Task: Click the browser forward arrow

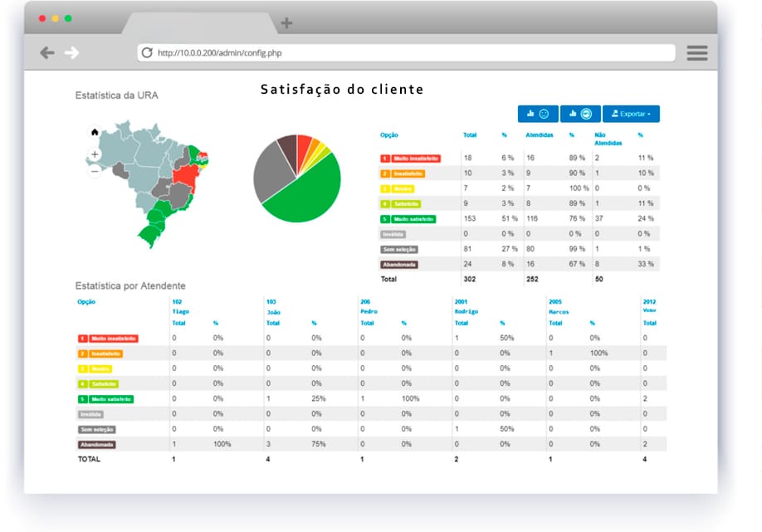Action: [72, 52]
